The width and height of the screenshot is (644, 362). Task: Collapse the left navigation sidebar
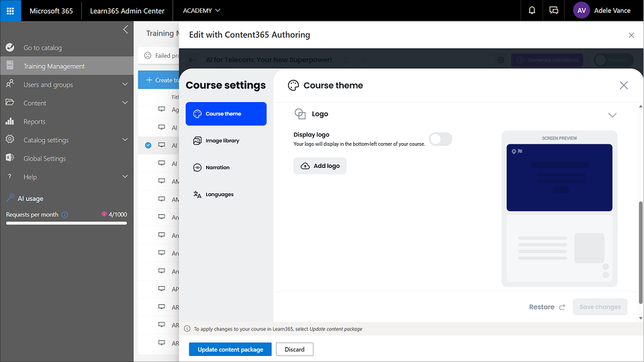pos(126,30)
